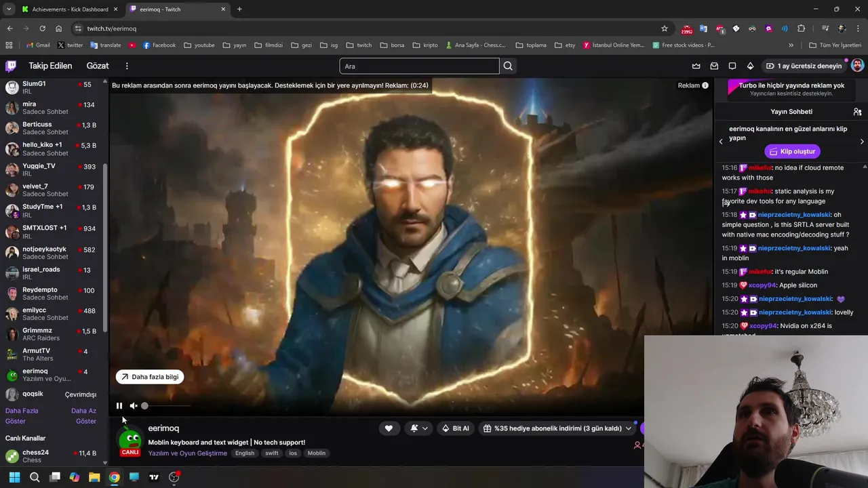Screen dimensions: 868x488
Task: Pause the video player
Action: tap(119, 406)
